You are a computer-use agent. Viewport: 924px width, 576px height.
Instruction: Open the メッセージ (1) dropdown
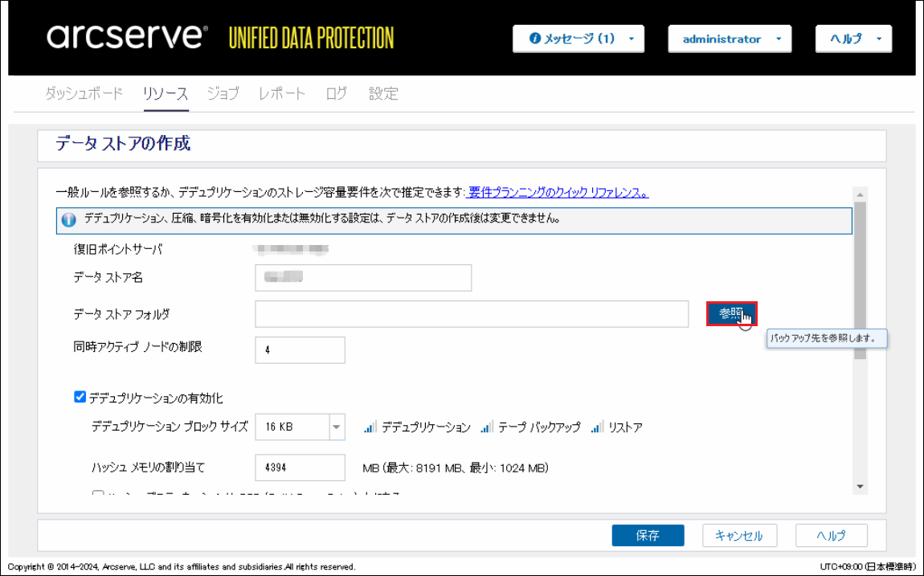point(578,39)
